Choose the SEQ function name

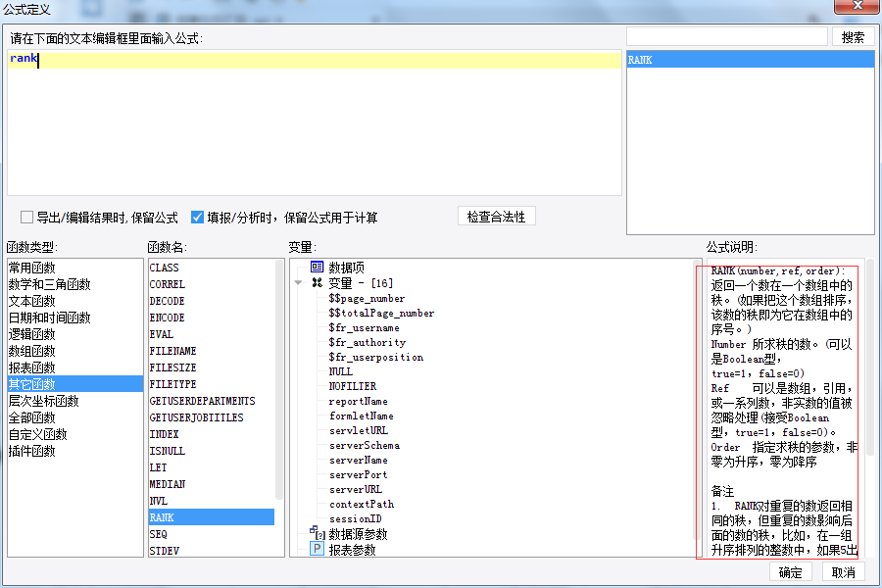[212, 534]
